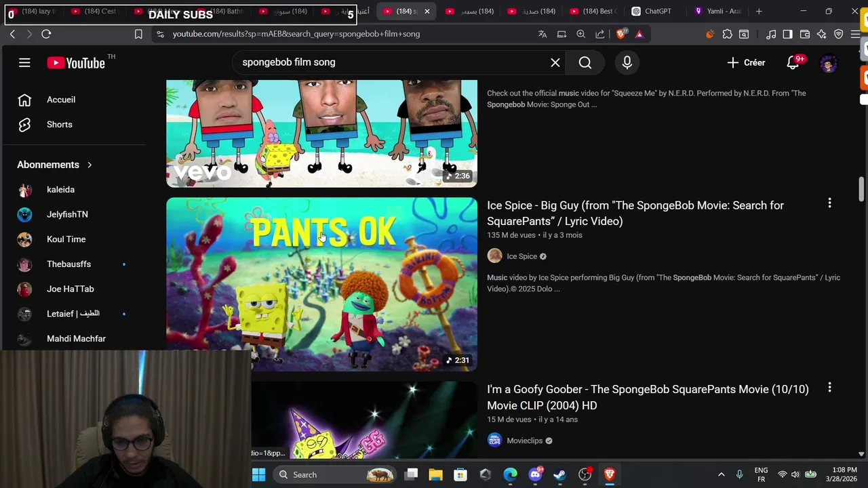868x488 pixels.
Task: Click the Créer button
Action: 746,62
